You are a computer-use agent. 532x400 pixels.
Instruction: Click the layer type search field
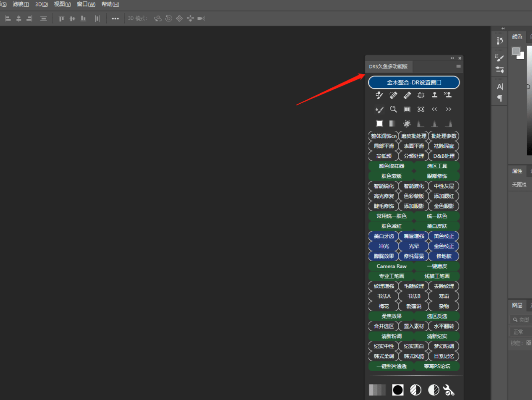tap(523, 320)
